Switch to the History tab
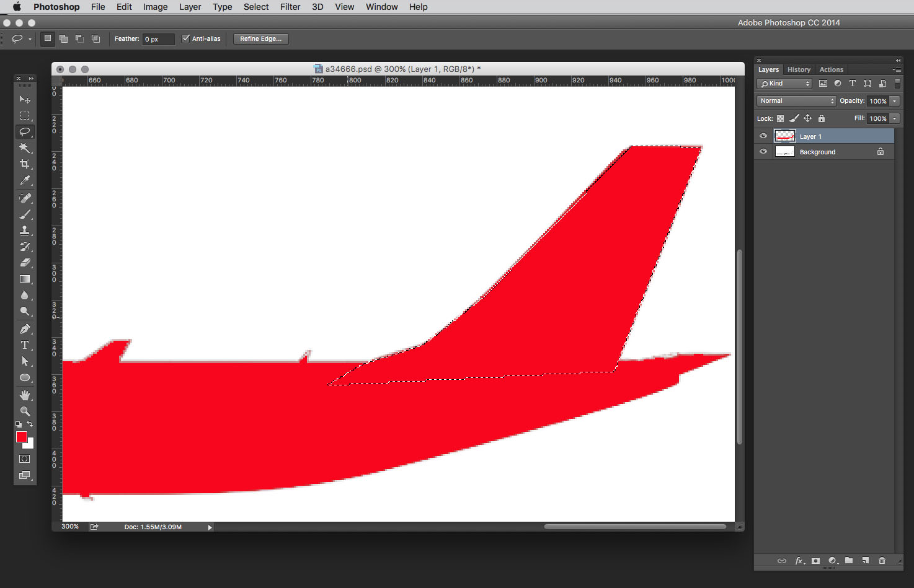Screen dimensions: 914x588 (799, 69)
